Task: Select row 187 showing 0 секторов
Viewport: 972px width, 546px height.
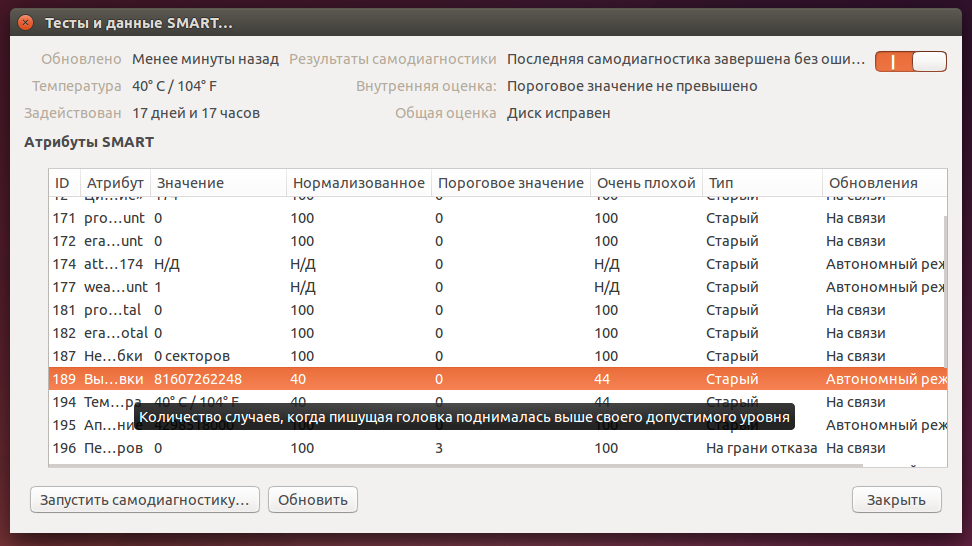Action: (x=400, y=356)
